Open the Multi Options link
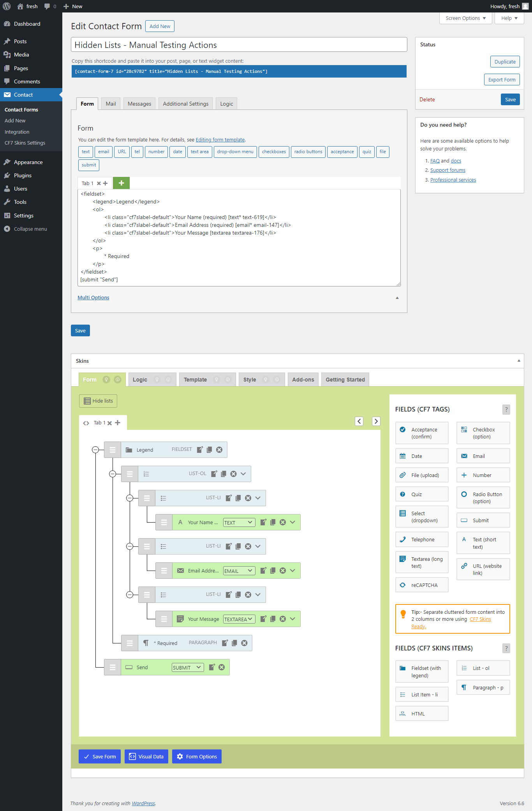Image resolution: width=532 pixels, height=811 pixels. [93, 298]
